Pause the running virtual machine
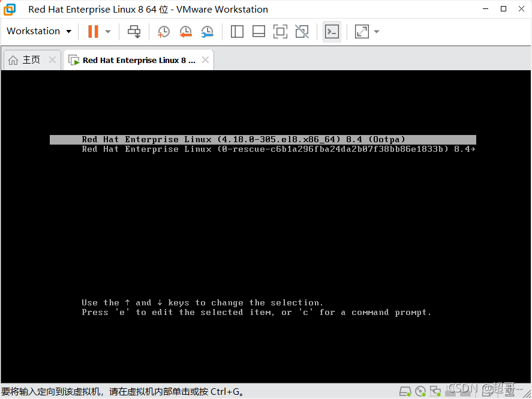The image size is (532, 399). pos(93,32)
